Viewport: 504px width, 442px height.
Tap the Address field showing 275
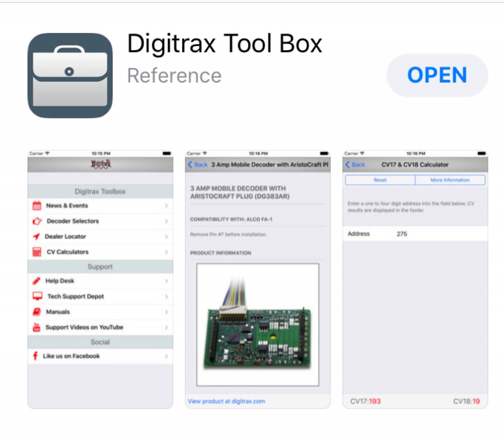click(415, 234)
